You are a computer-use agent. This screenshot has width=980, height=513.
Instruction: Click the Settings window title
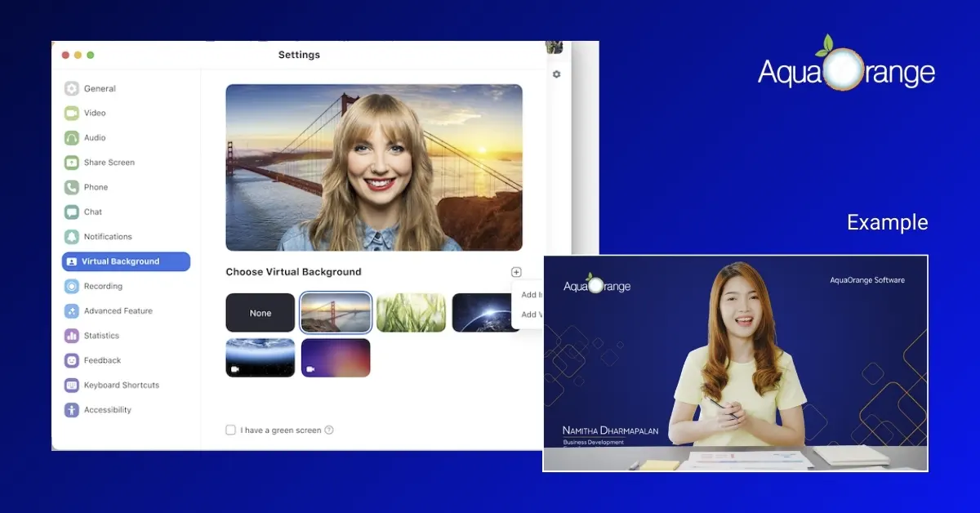[x=299, y=56]
